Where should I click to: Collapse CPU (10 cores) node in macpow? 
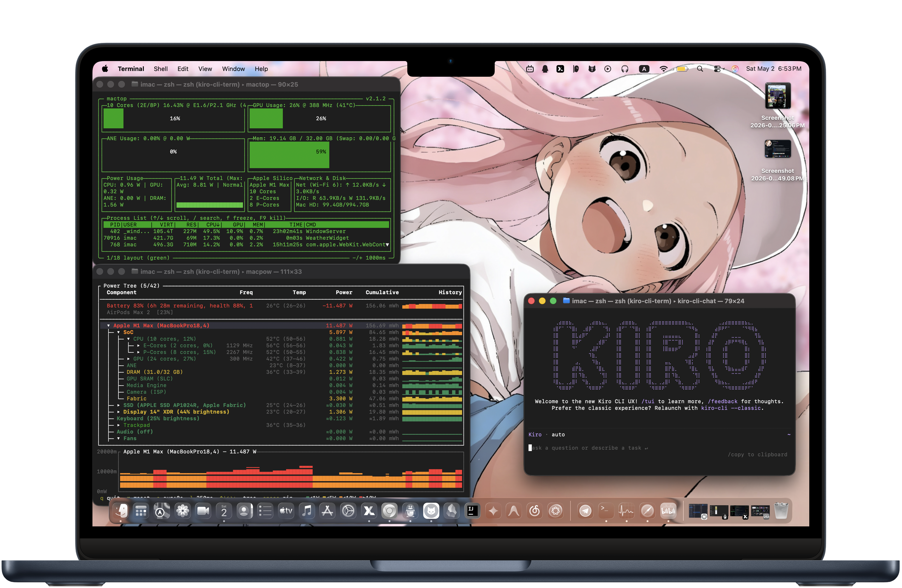coord(129,339)
